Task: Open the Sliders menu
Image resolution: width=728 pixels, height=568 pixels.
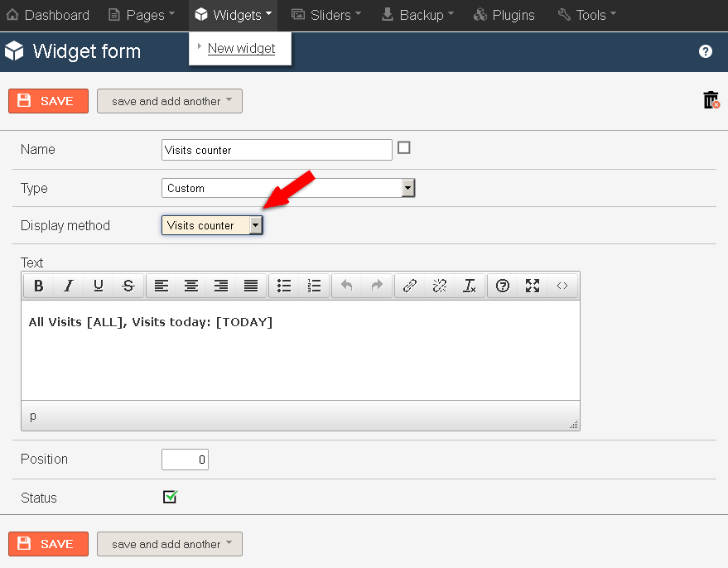Action: click(x=326, y=15)
